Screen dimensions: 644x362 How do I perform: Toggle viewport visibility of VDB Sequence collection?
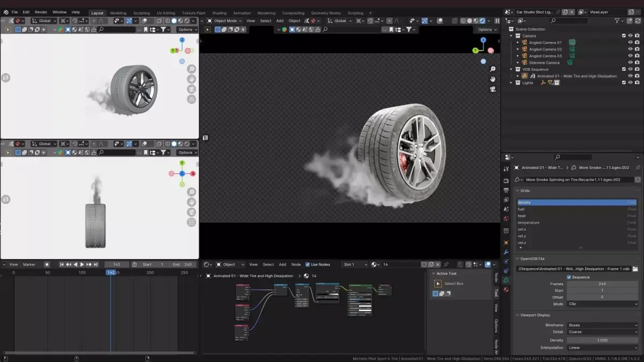[630, 69]
